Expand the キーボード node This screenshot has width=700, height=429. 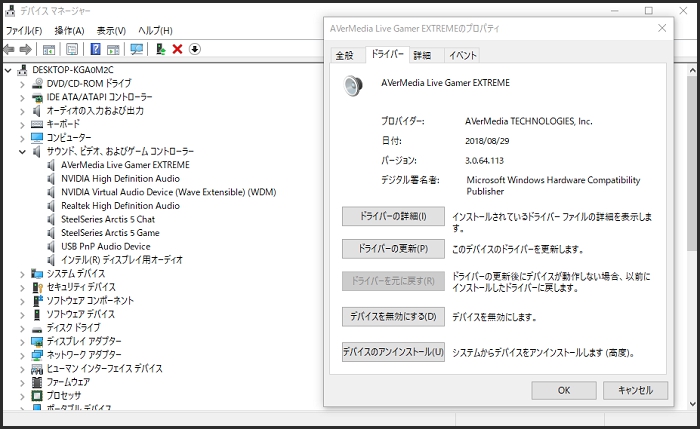tap(22, 125)
